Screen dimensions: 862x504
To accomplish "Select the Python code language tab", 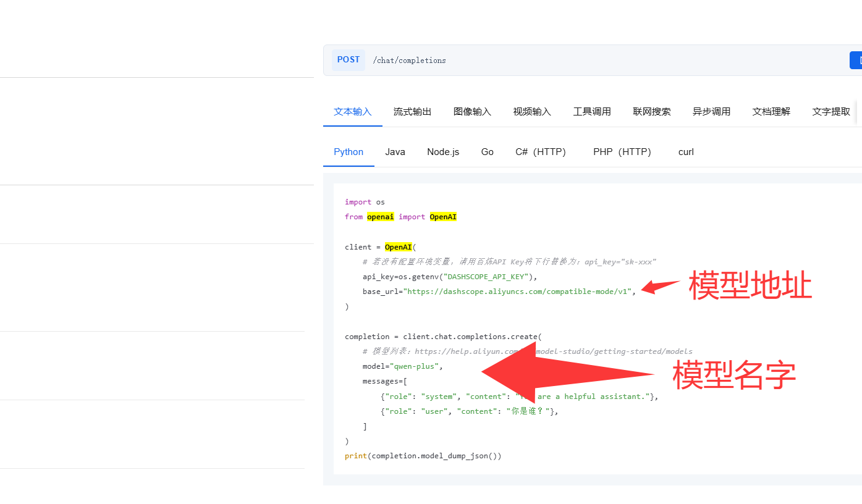I will pyautogui.click(x=349, y=152).
